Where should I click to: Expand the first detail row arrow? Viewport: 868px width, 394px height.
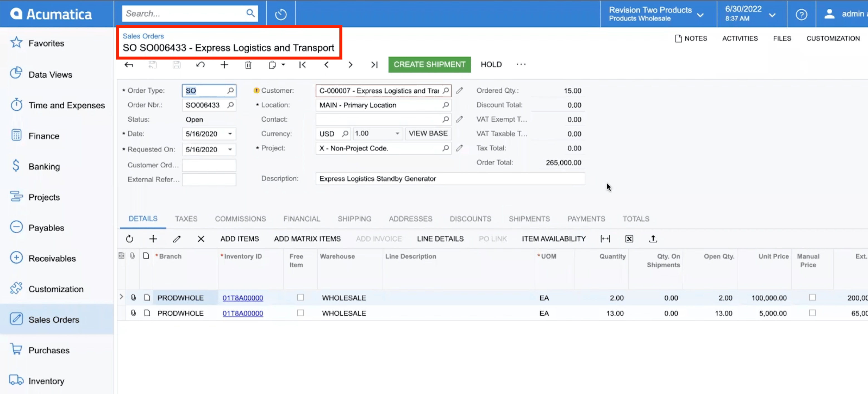pyautogui.click(x=121, y=297)
